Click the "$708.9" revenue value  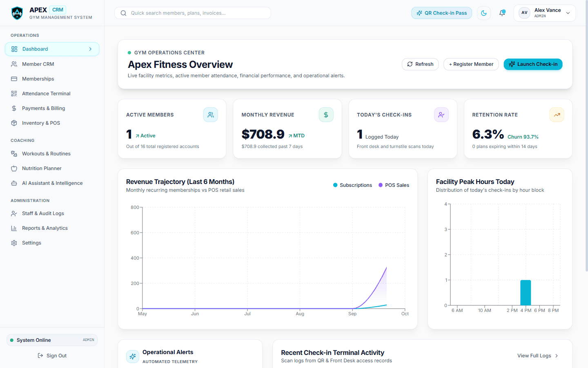(x=263, y=134)
